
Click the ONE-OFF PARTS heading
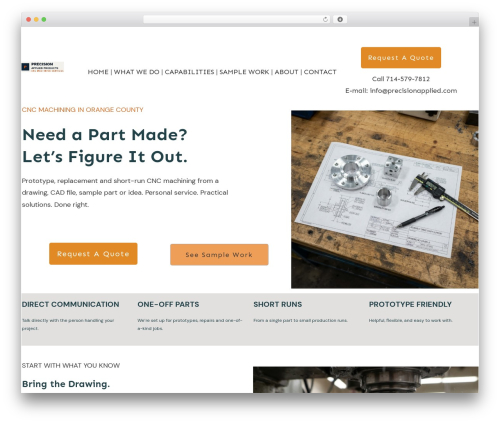pos(168,304)
